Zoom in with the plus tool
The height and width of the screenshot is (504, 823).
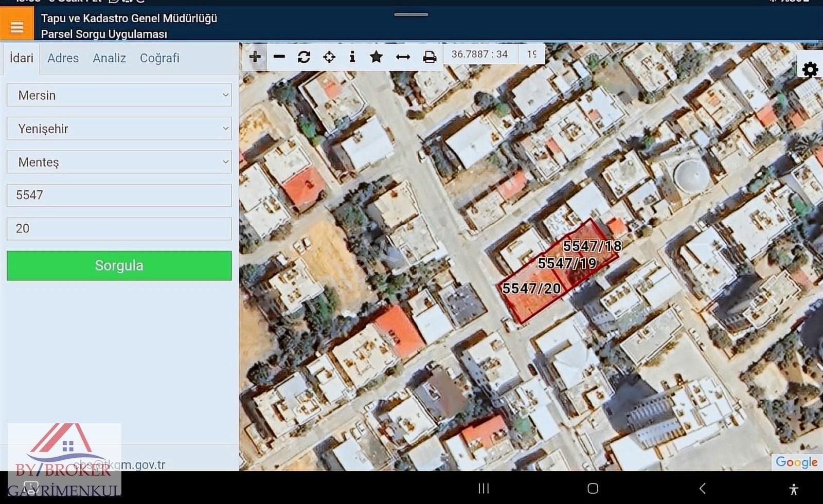click(x=255, y=57)
